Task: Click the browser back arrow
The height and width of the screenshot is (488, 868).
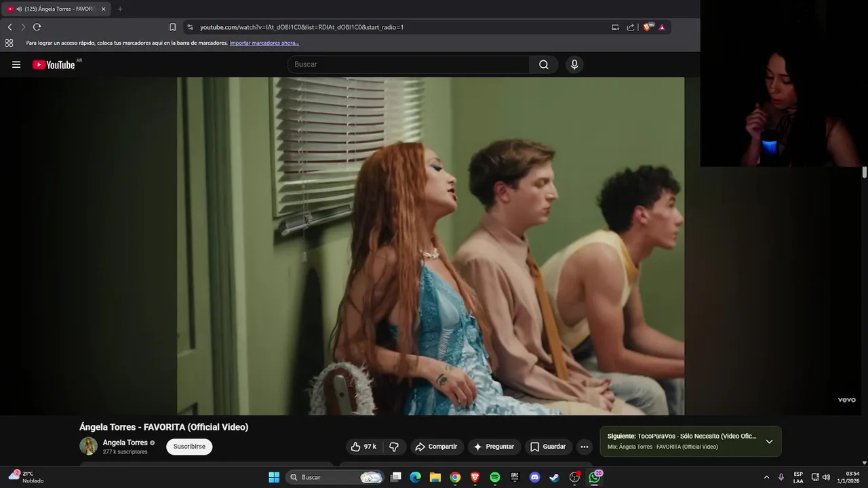Action: (10, 27)
